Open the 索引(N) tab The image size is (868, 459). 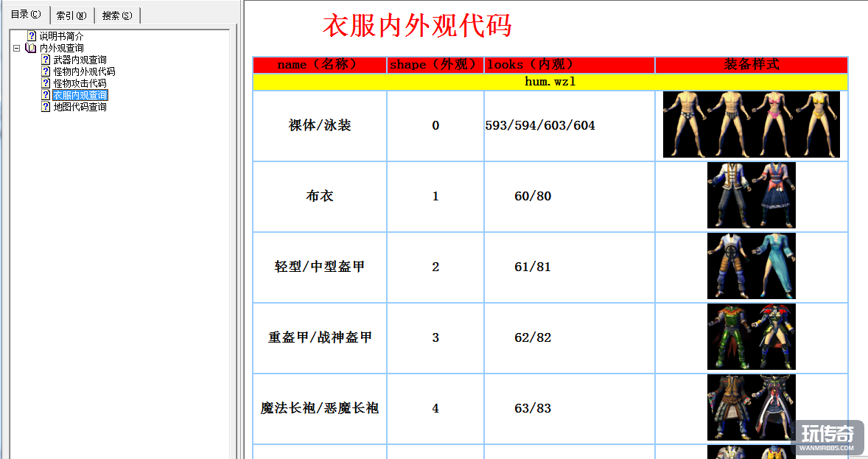pos(72,15)
